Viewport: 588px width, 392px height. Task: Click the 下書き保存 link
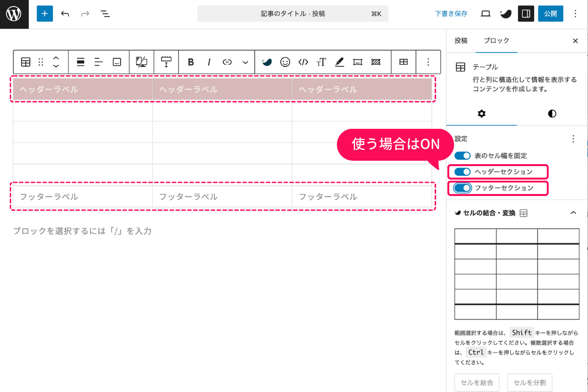coord(451,14)
